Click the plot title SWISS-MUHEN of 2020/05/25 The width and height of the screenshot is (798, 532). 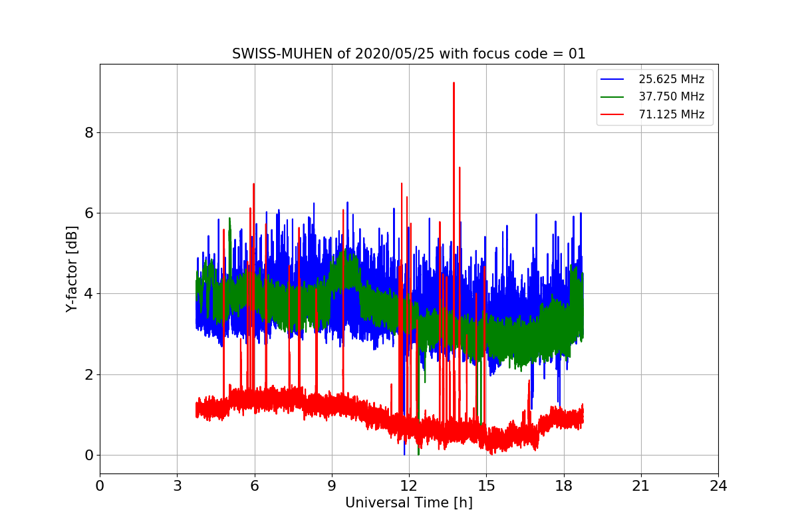coord(408,54)
